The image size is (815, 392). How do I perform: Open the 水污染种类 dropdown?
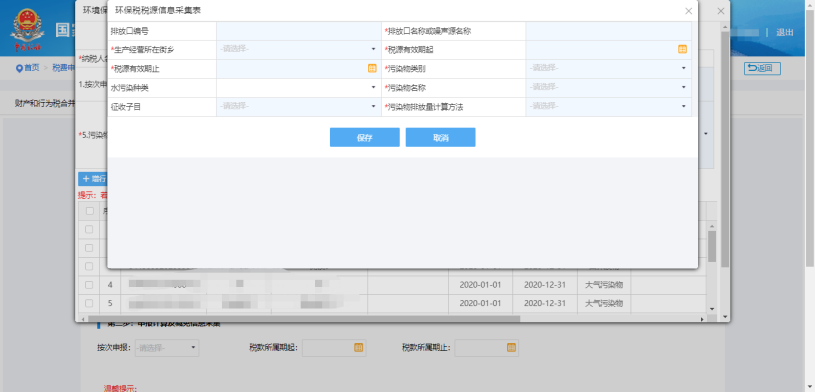point(299,87)
